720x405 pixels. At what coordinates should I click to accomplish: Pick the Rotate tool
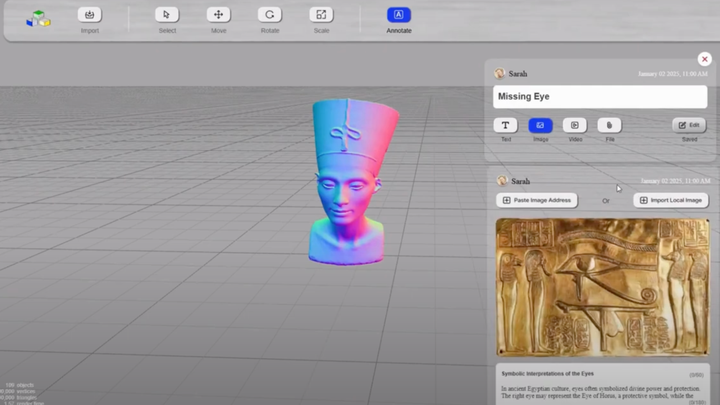(x=269, y=15)
